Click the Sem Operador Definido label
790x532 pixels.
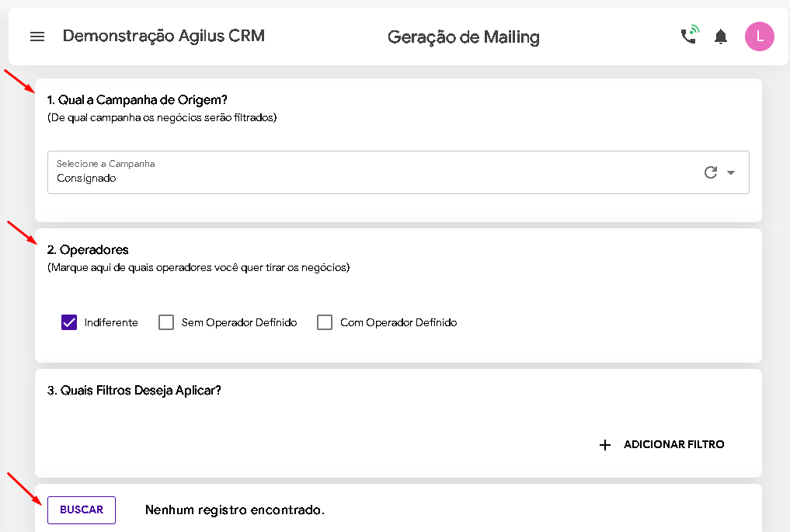(239, 322)
